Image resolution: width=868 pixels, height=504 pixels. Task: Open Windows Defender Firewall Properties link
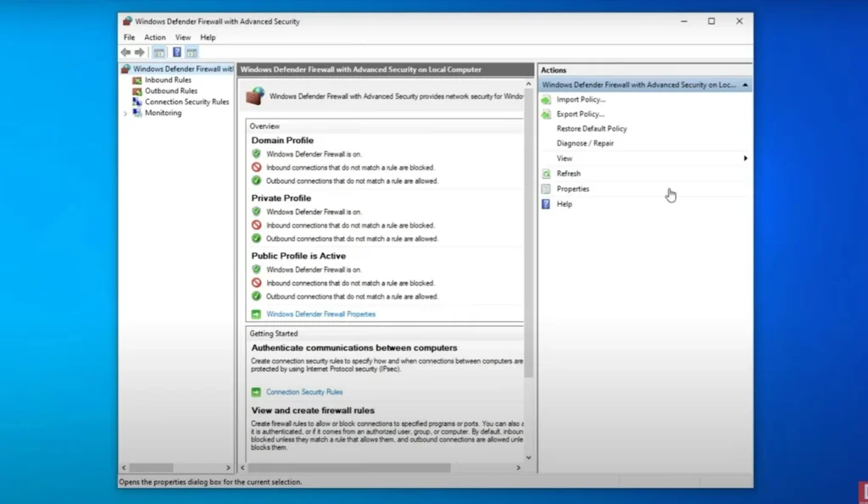[320, 314]
